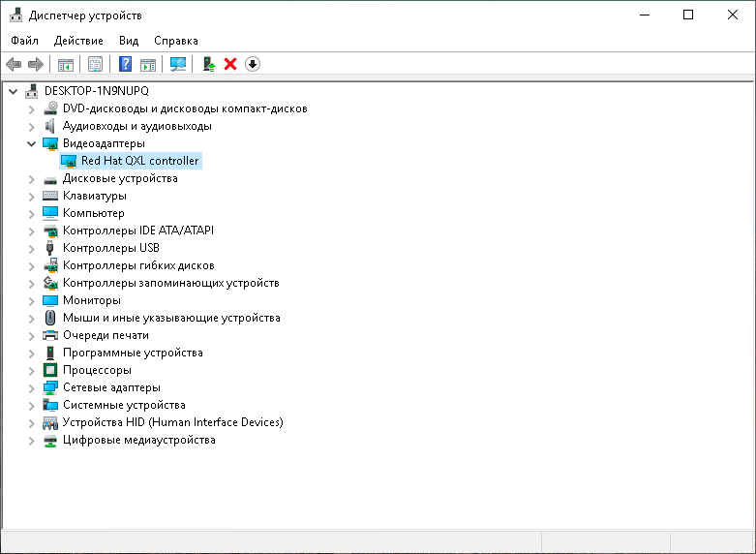756x554 pixels.
Task: Click the network adapters icon
Action: (50, 387)
